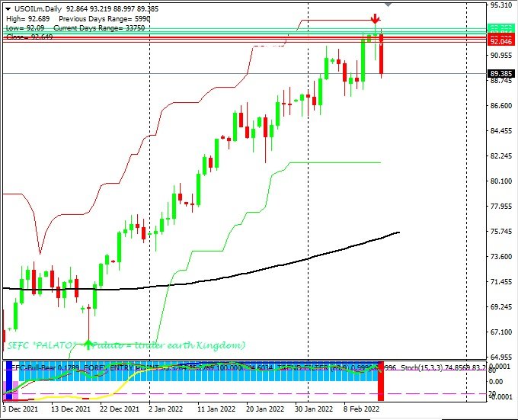Click the 3 Dec 2021 date label
Screen dimensions: 518x420
point(20,409)
